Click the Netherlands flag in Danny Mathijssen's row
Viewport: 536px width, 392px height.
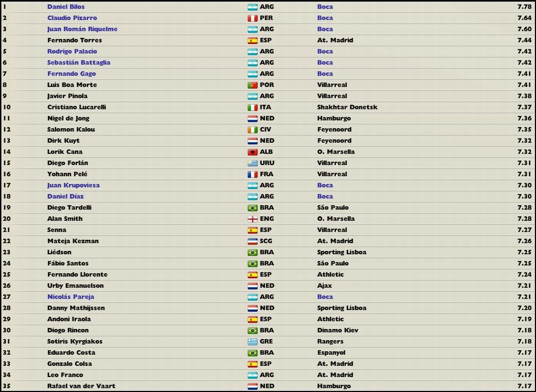pos(253,308)
